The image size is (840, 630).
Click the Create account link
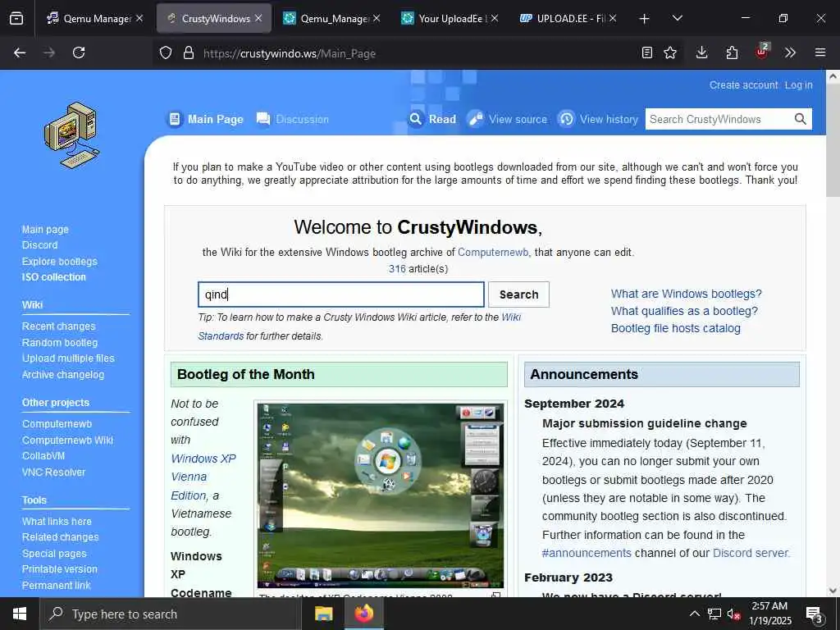(x=743, y=85)
